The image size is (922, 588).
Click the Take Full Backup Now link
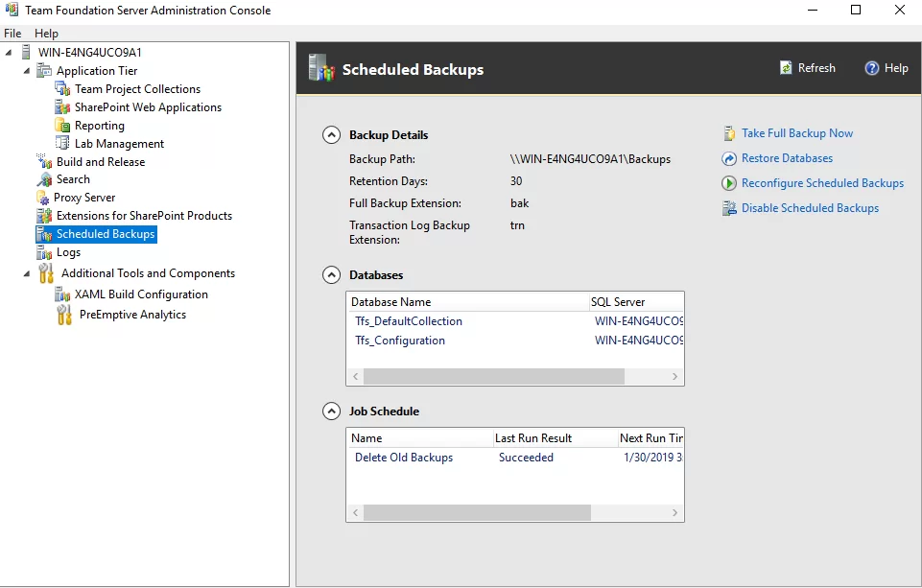point(796,133)
